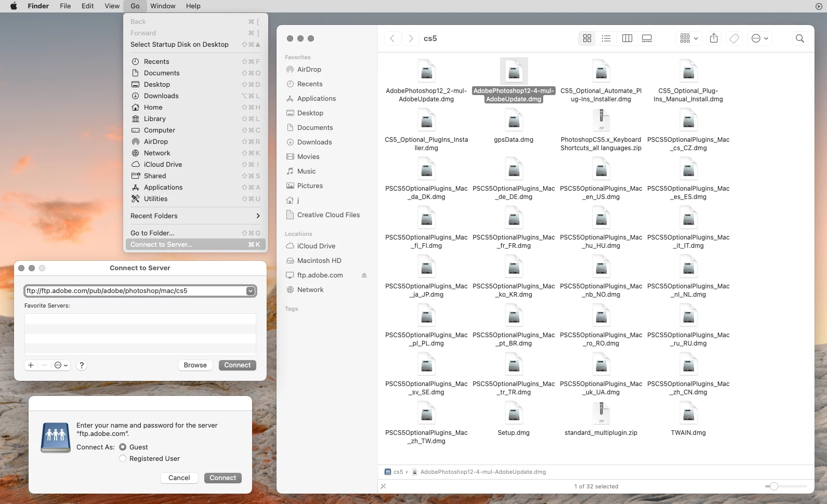The image size is (827, 504).
Task: Switch Finder to gallery view
Action: [647, 38]
